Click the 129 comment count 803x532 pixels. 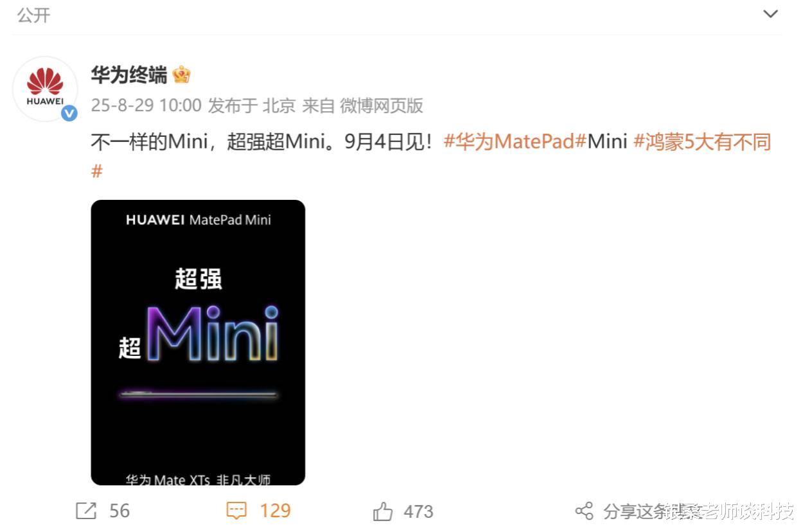(275, 511)
